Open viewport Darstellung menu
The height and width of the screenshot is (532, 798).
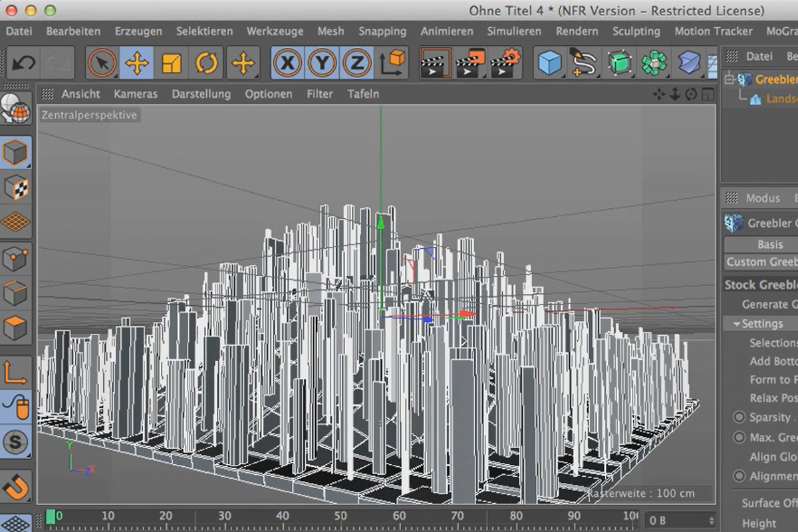[x=201, y=94]
